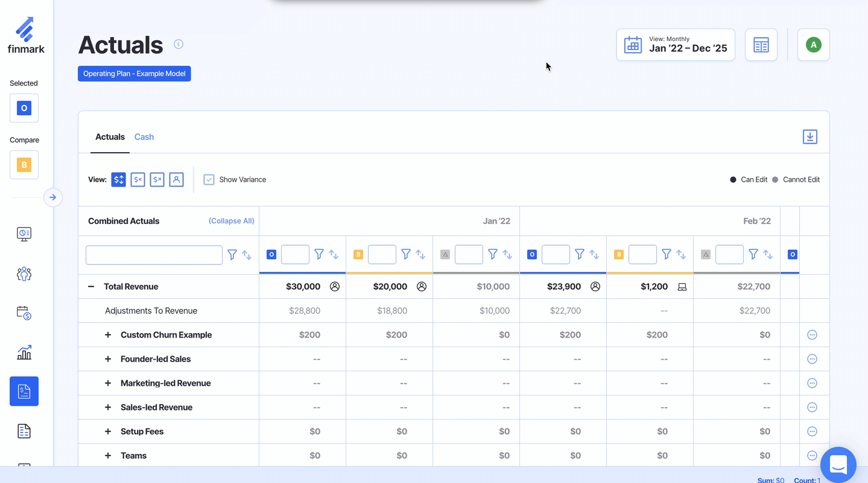This screenshot has height=483, width=868.
Task: Click the filter icon beside the name search field
Action: 232,255
